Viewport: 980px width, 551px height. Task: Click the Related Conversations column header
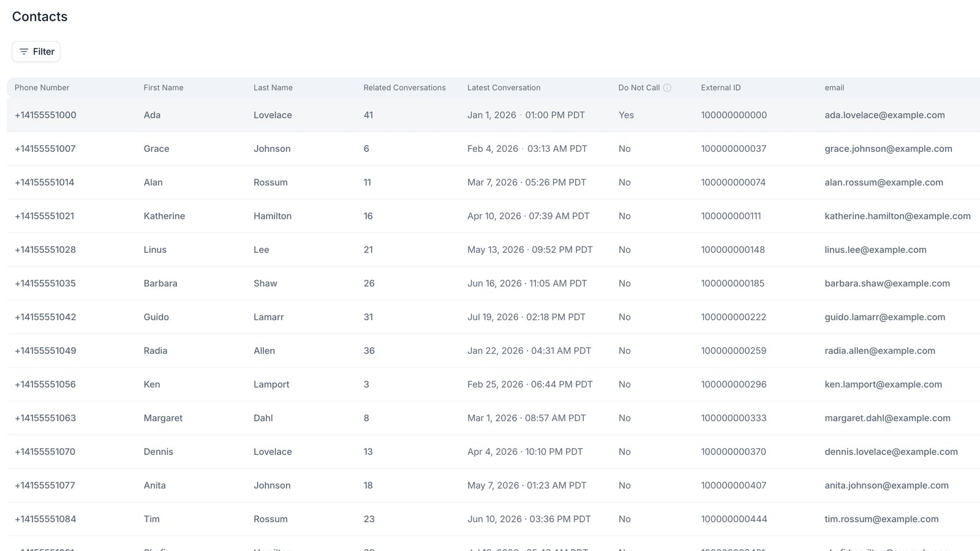coord(405,88)
